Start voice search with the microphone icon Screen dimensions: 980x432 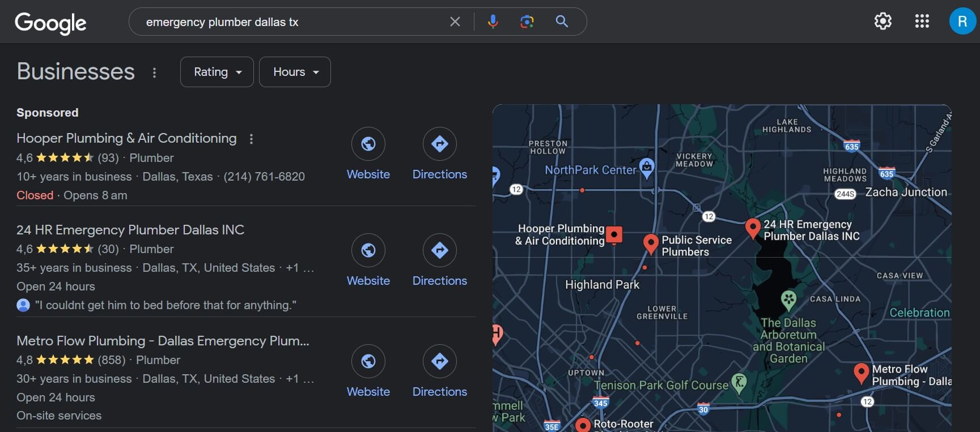click(x=493, y=22)
